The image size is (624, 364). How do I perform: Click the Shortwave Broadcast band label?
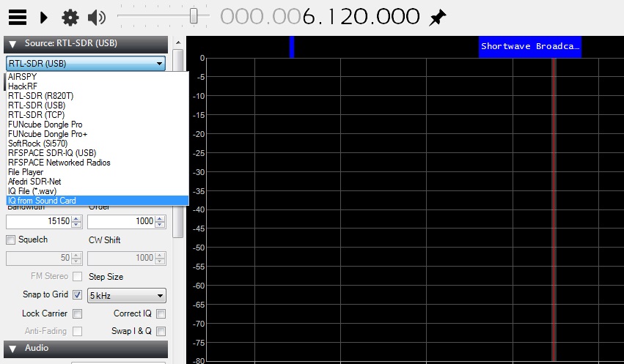(x=529, y=46)
